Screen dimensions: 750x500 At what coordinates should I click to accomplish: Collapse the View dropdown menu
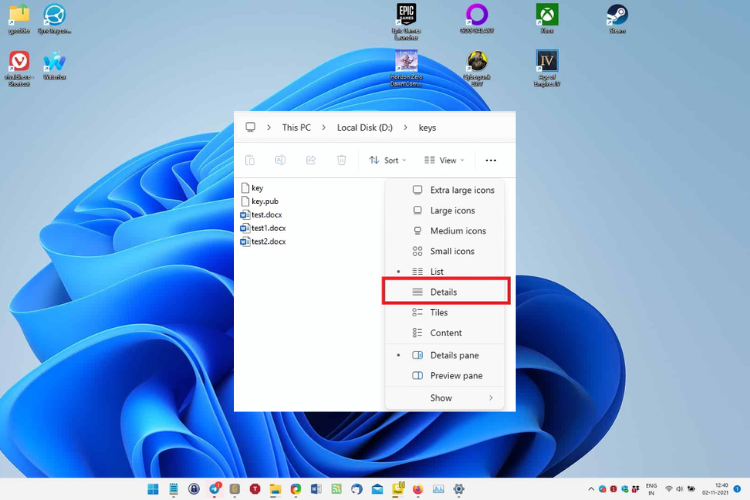(441, 160)
